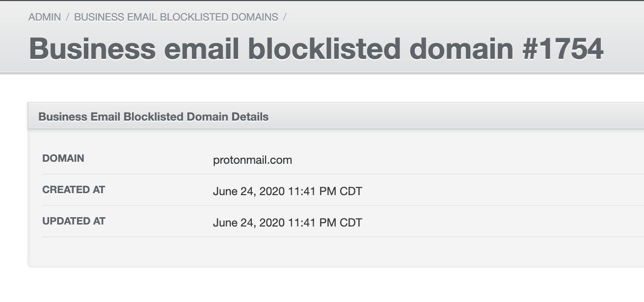644x302 pixels.
Task: Click the ADMIN breadcrumb link
Action: coord(45,17)
